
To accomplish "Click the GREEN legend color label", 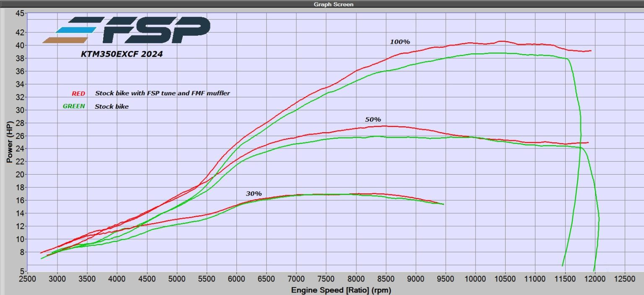I will pos(74,106).
